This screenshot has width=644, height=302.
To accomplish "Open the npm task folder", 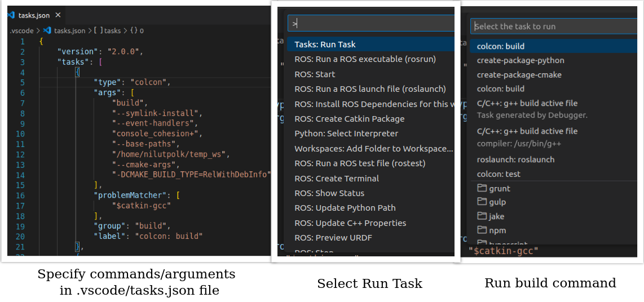I will pos(554,230).
